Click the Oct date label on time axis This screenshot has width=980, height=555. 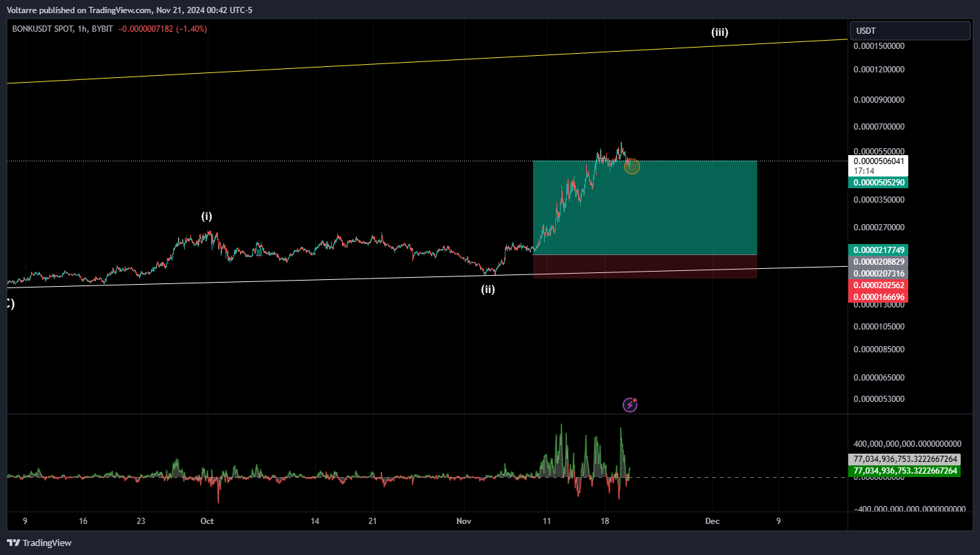207,522
